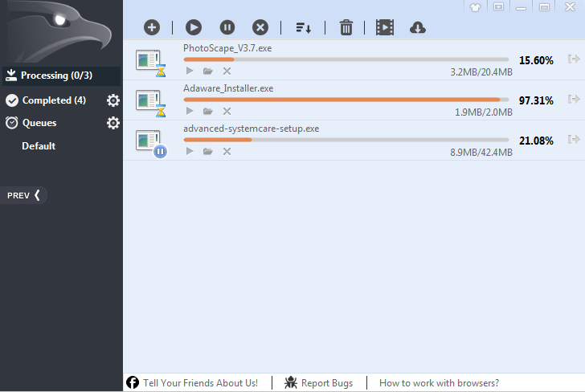
Task: Click export arrow icon on Adaware row
Action: tap(574, 100)
